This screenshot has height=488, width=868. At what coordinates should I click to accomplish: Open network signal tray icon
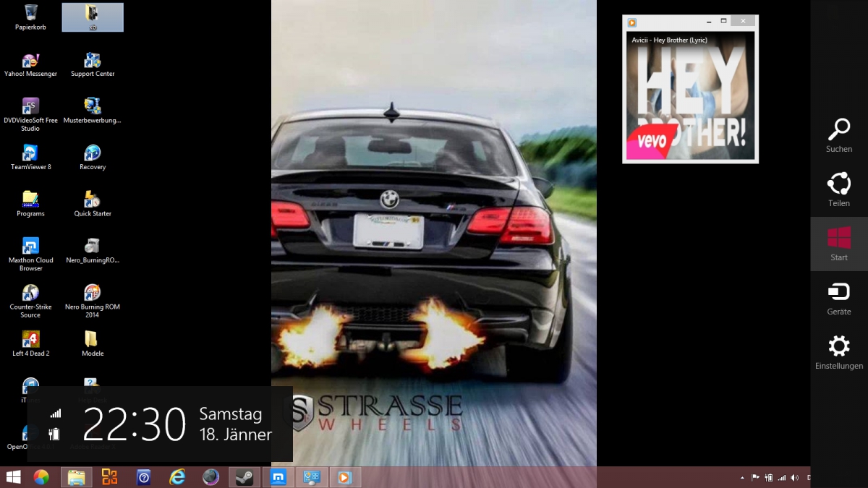click(x=782, y=478)
